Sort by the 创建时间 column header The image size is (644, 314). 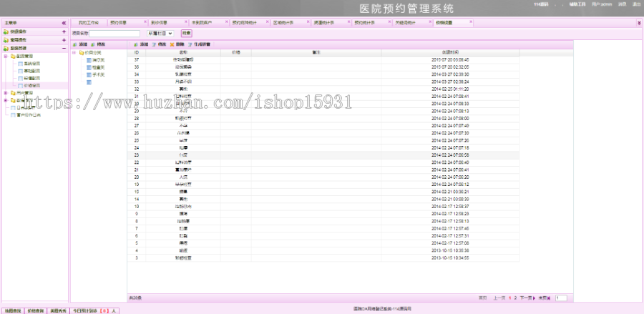tap(450, 52)
